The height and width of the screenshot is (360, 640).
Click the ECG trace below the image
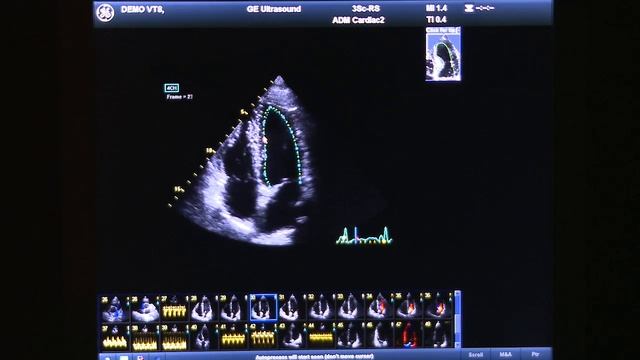(x=364, y=236)
